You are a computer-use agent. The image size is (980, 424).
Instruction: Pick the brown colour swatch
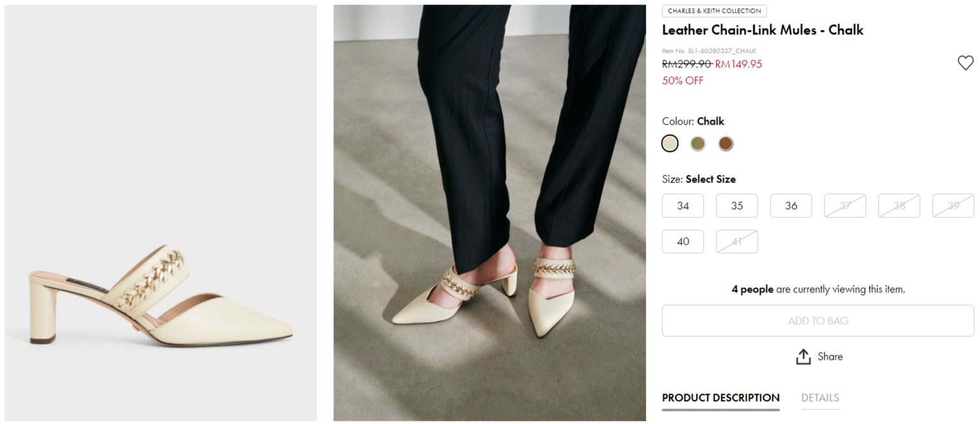[725, 144]
